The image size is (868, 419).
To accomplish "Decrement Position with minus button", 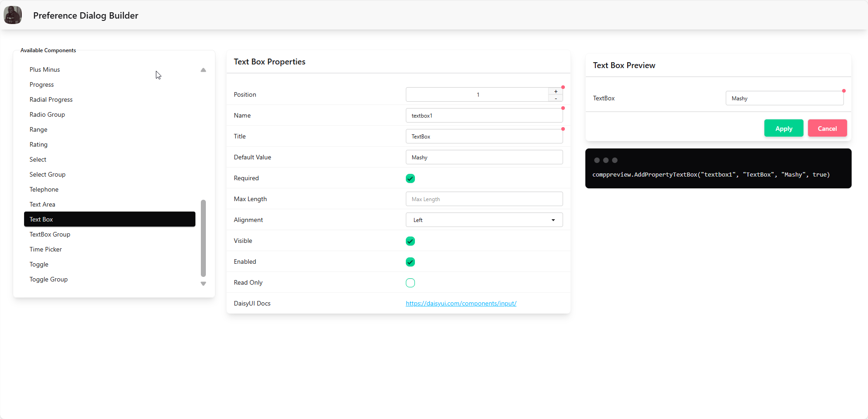I will 555,98.
